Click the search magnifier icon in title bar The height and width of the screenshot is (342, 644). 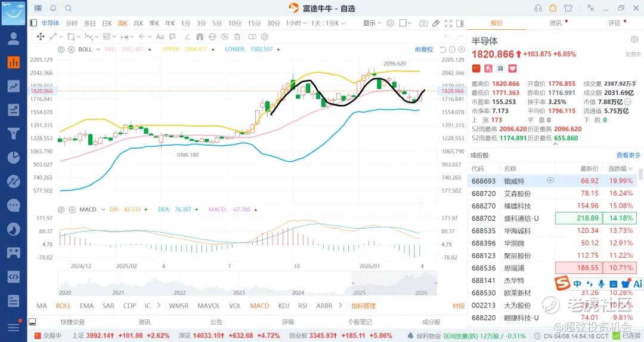point(68,8)
